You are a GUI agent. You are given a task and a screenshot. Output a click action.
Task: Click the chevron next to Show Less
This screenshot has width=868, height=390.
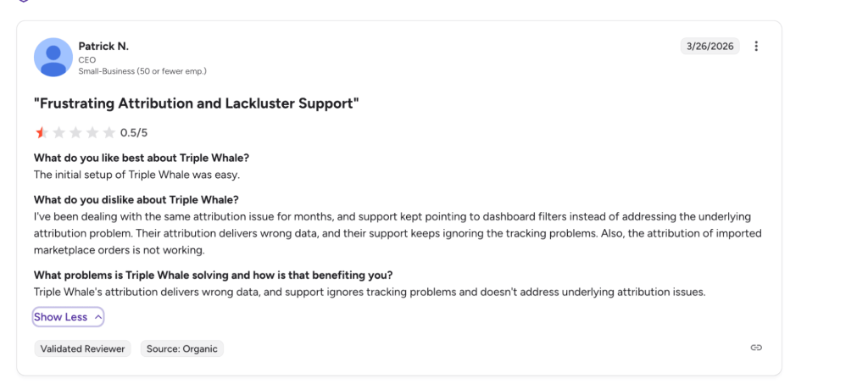pyautogui.click(x=97, y=317)
